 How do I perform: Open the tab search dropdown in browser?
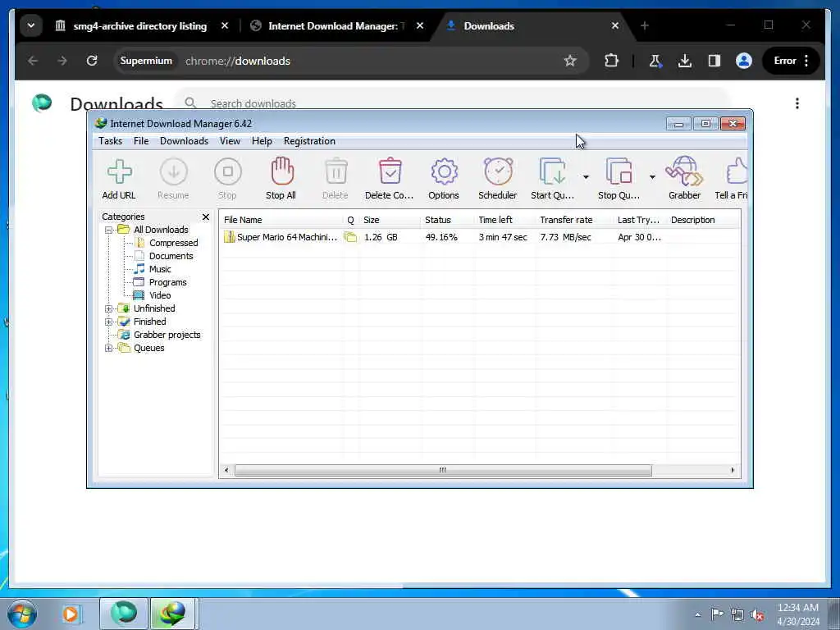31,25
